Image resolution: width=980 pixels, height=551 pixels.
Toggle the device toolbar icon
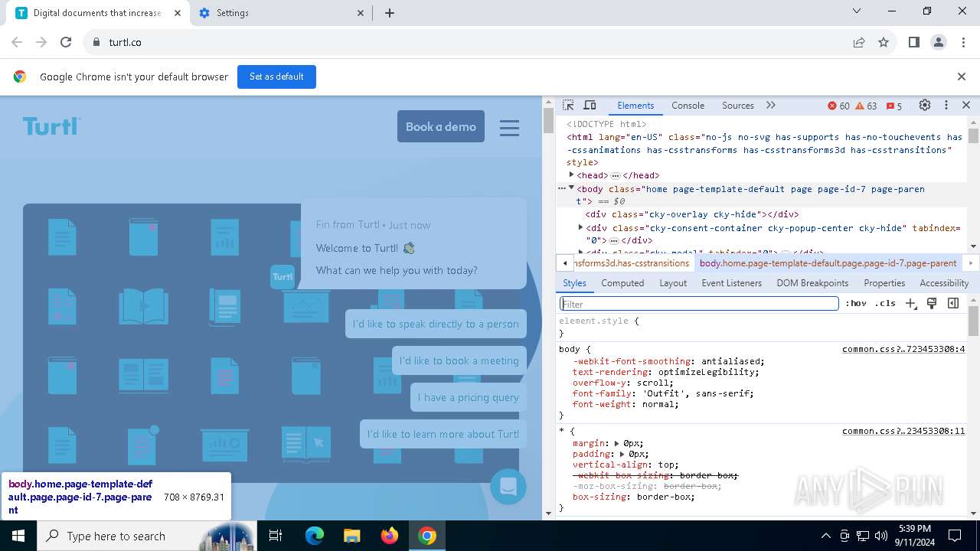590,106
